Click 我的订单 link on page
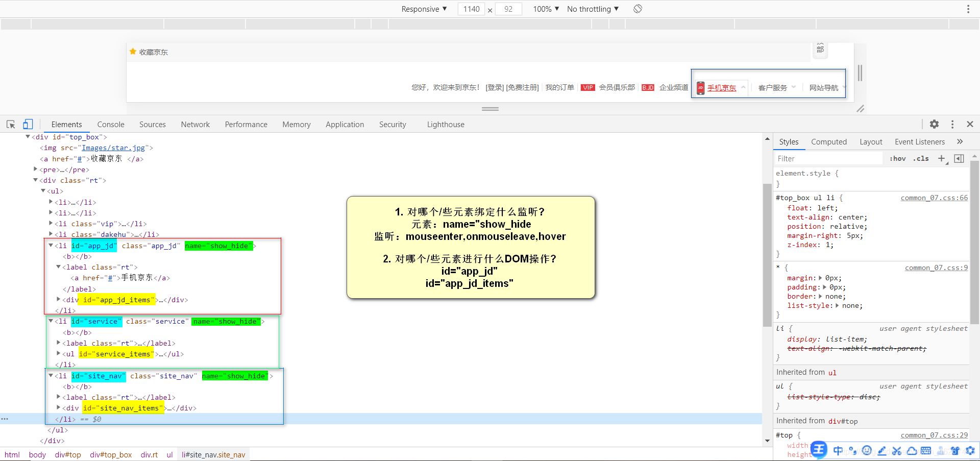The image size is (980, 461). 559,87
